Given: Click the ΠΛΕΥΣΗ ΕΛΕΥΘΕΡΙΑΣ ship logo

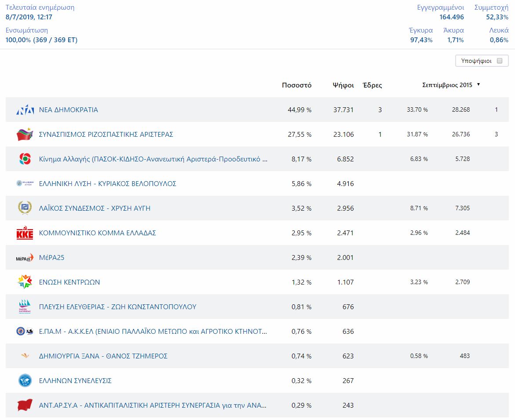Looking at the screenshot, I should 25,307.
